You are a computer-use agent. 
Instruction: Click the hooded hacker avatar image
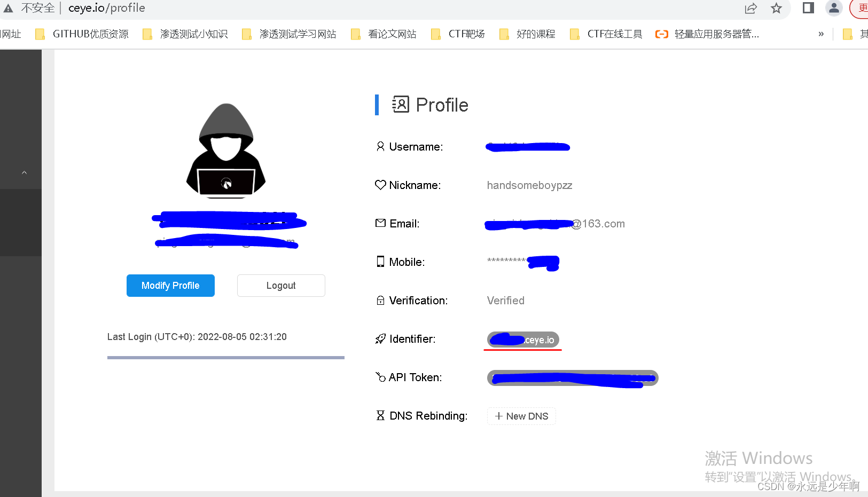pos(226,151)
